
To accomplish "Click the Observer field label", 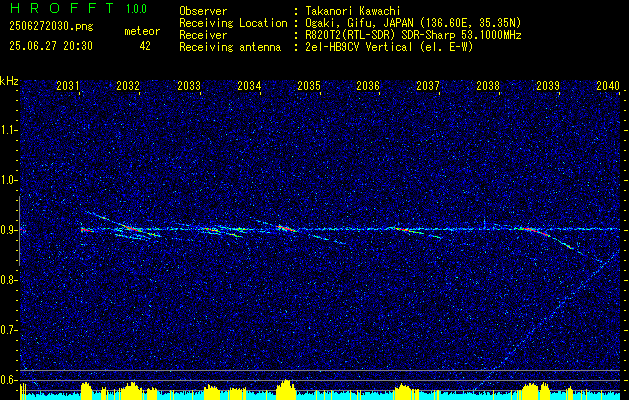I will coord(203,11).
